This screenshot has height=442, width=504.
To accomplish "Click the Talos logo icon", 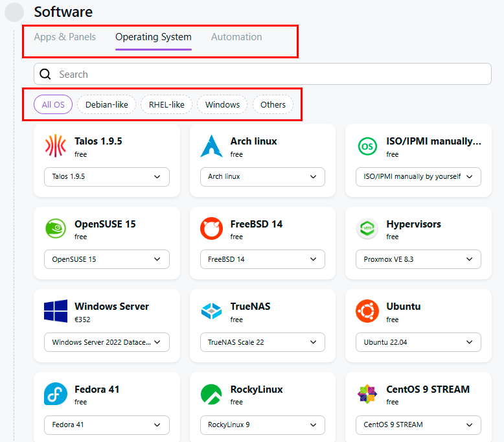I will [56, 146].
